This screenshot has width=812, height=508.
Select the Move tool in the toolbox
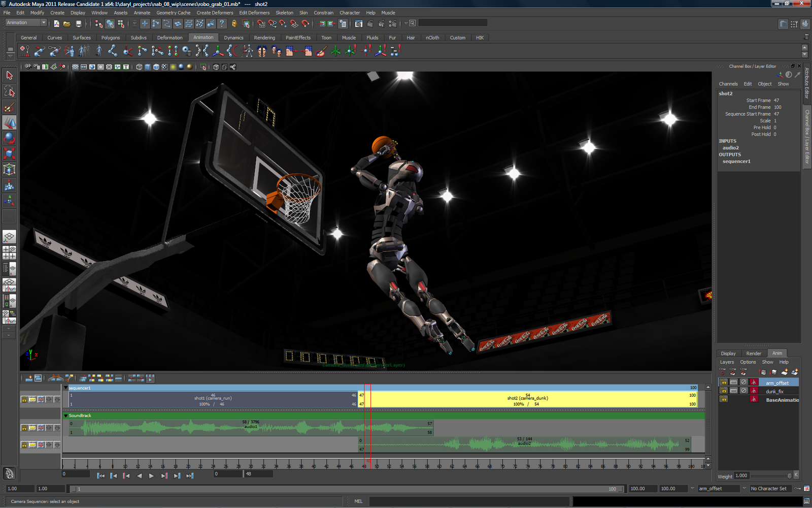pyautogui.click(x=8, y=122)
